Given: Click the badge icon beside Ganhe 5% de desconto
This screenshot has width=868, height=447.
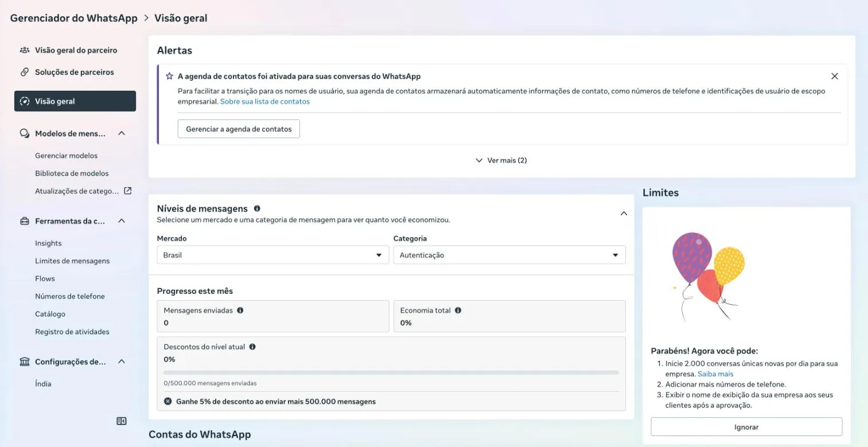Looking at the screenshot, I should (168, 402).
